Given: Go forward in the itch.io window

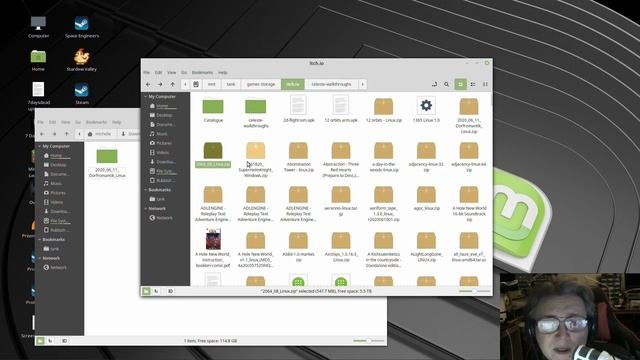Looking at the screenshot, I should (x=160, y=84).
